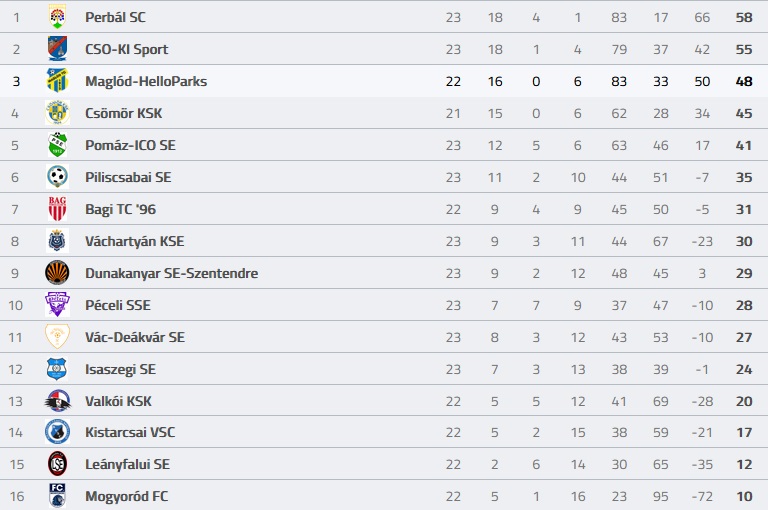Open the Valkói KSK eagle logo
This screenshot has height=510, width=768.
click(57, 401)
